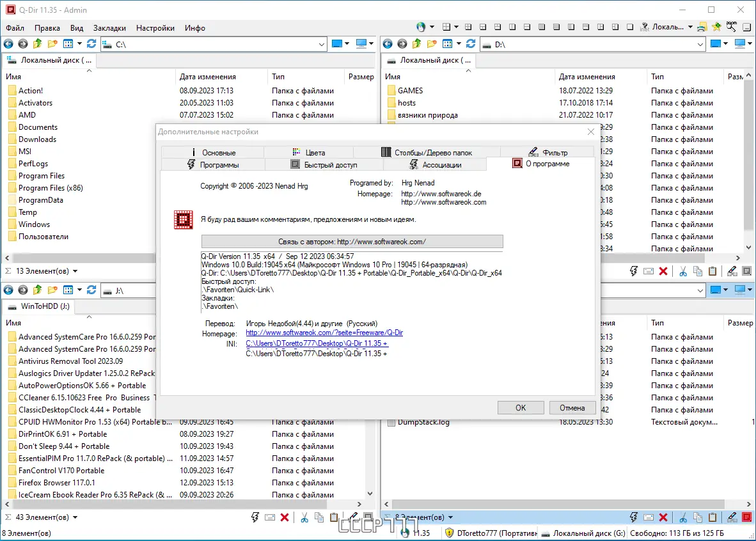The image size is (756, 541).
Task: Refresh the C:\ pane listing
Action: coord(91,44)
